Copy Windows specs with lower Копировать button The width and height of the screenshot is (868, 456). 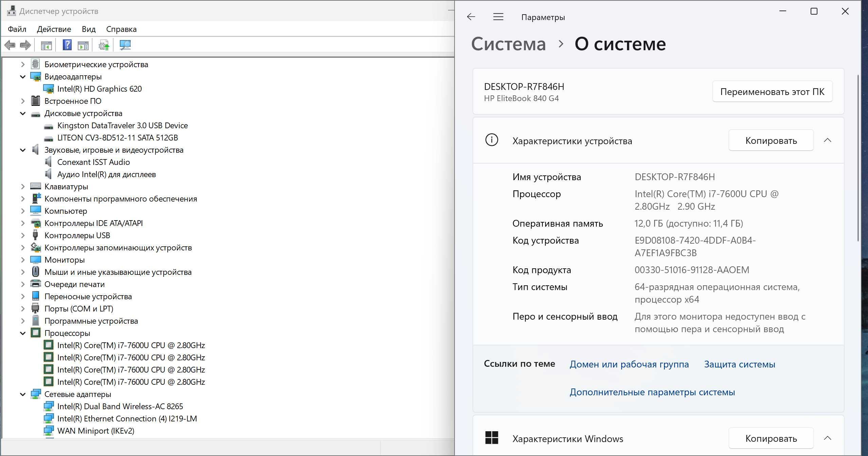(771, 438)
